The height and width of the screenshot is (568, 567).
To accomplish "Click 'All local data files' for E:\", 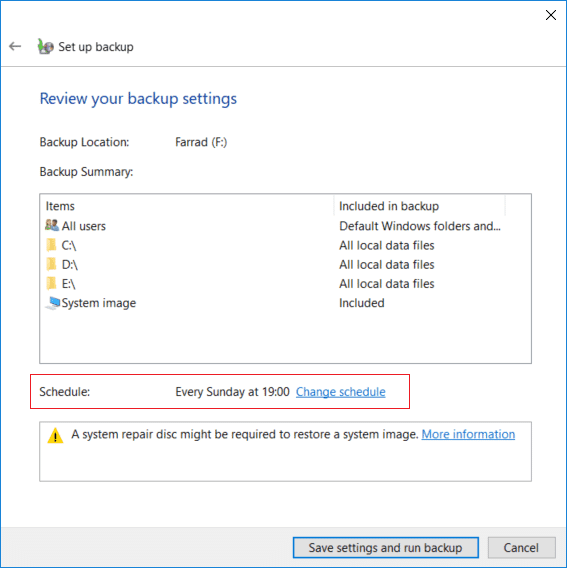I will pyautogui.click(x=387, y=284).
